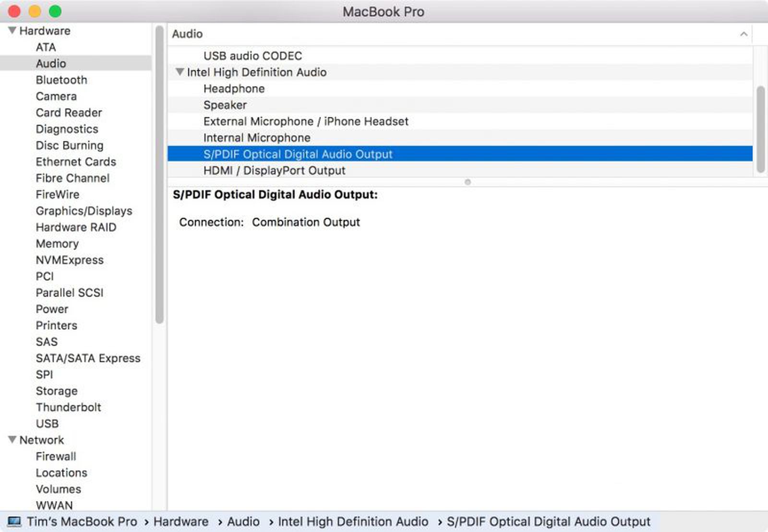This screenshot has height=532, width=768.
Task: Select Bluetooth in the Hardware sidebar
Action: pyautogui.click(x=61, y=80)
